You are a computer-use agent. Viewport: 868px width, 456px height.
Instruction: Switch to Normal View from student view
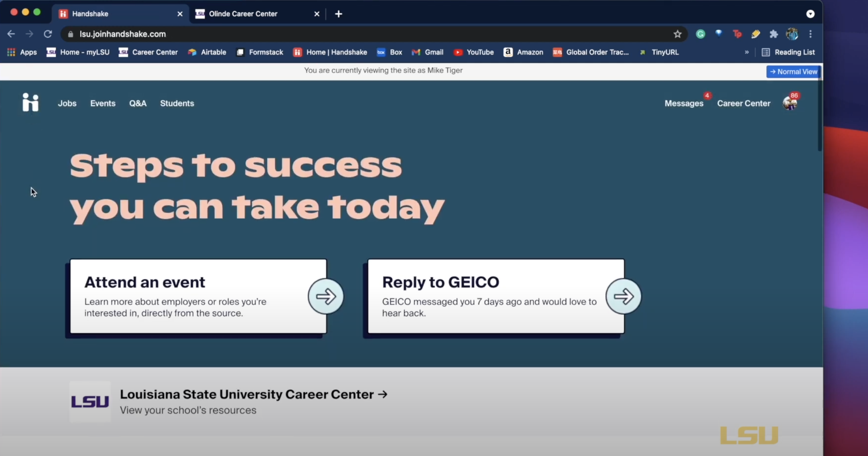tap(793, 71)
